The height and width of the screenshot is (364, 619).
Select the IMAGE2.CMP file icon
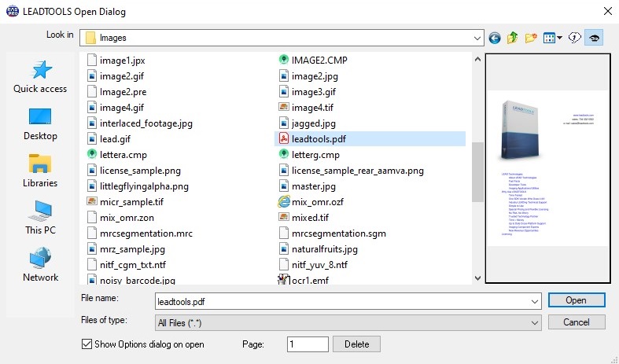click(283, 60)
